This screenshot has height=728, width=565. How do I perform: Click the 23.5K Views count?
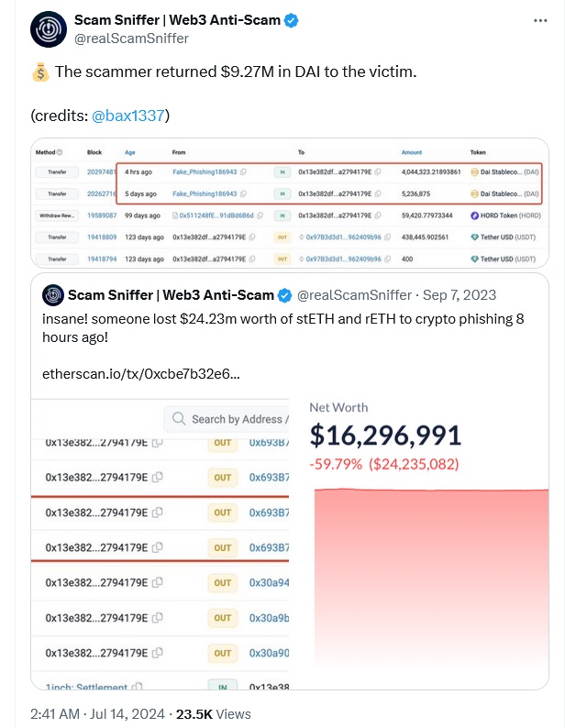tap(214, 713)
